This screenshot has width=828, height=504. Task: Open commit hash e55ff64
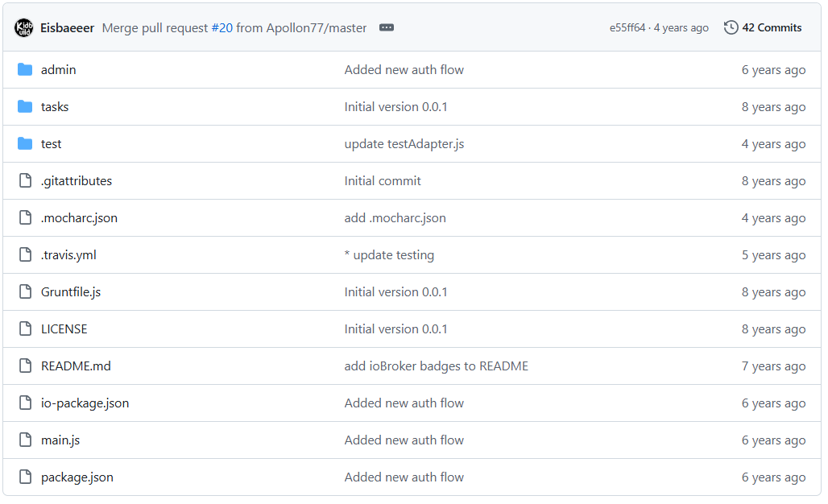(627, 28)
